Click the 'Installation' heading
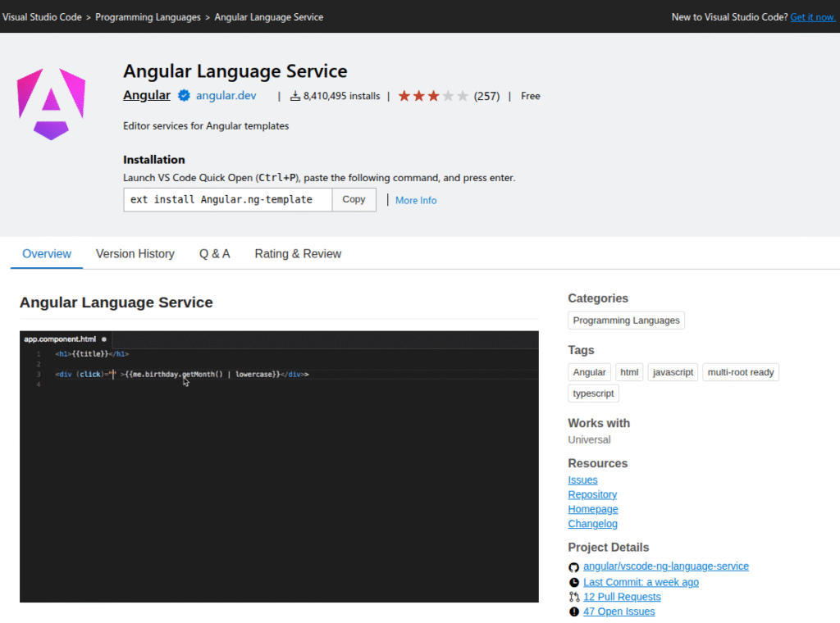 coord(153,160)
